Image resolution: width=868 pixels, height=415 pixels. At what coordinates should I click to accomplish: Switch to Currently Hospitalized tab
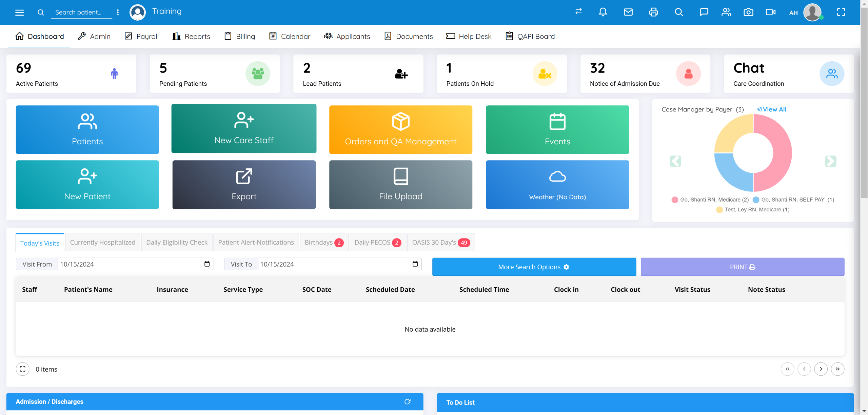102,242
